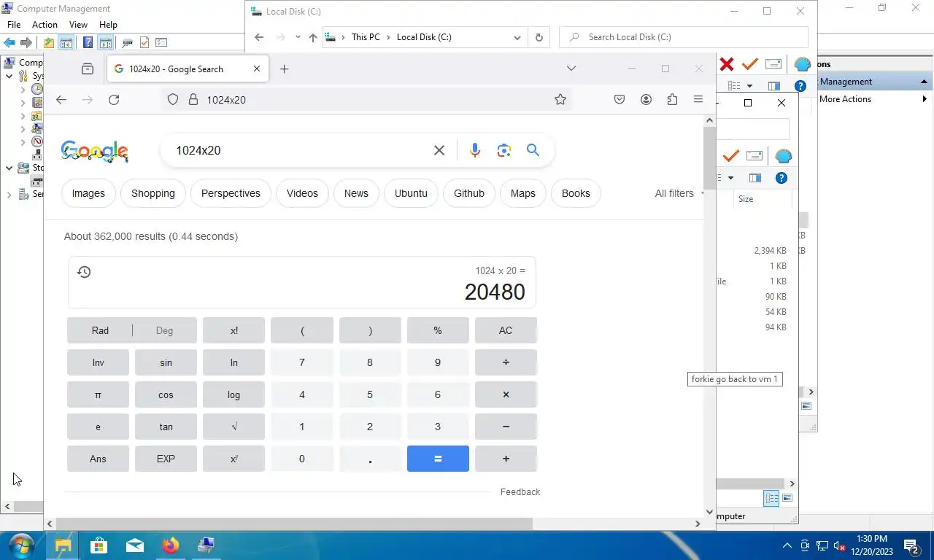Screen dimensions: 934x560
Task: Open the Action menu in Computer Management
Action: [x=45, y=25]
